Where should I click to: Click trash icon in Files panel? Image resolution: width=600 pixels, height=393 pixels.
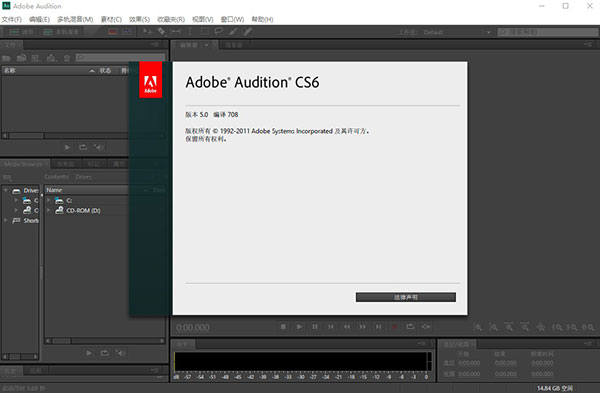tap(67, 58)
